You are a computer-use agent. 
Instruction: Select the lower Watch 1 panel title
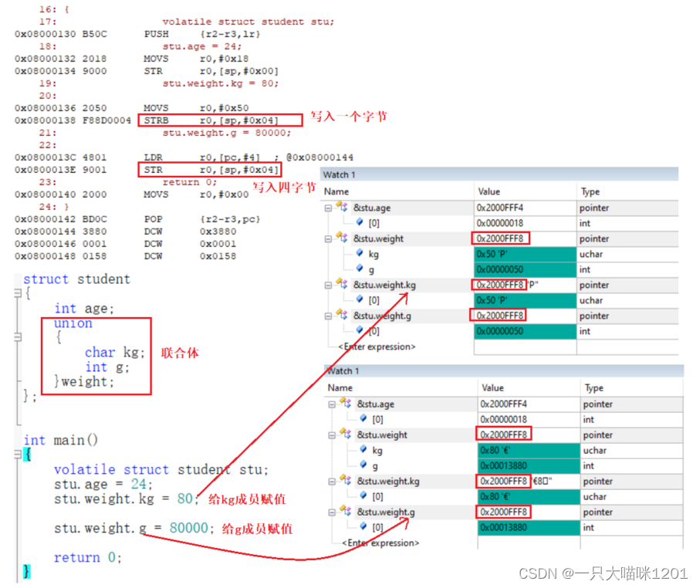343,371
